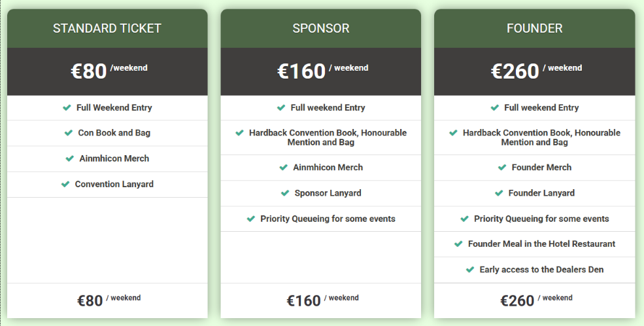Click Founder Meal in the Hotel Restaurant text
The width and height of the screenshot is (644, 326).
[x=541, y=244]
